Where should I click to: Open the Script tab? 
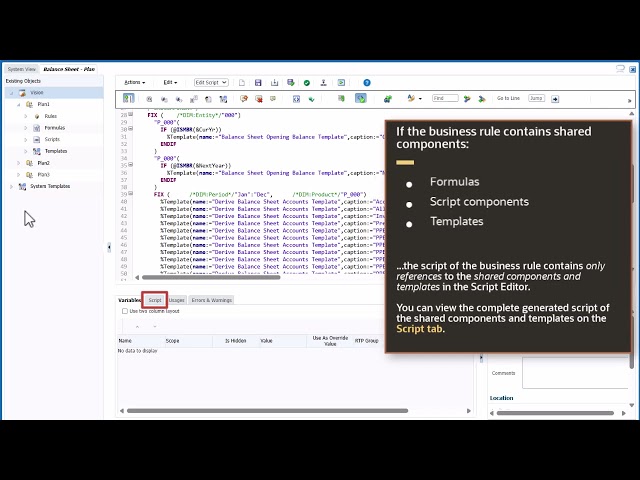pyautogui.click(x=155, y=300)
